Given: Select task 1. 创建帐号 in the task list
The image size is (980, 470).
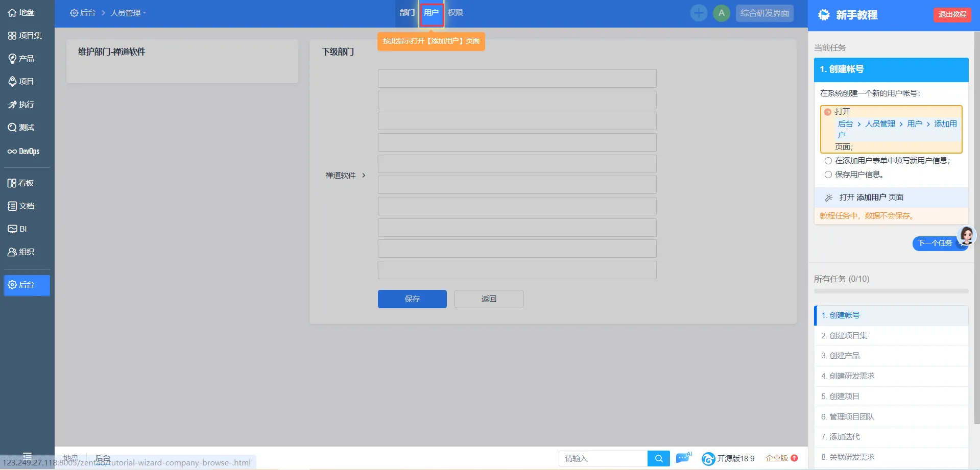Looking at the screenshot, I should (x=891, y=315).
